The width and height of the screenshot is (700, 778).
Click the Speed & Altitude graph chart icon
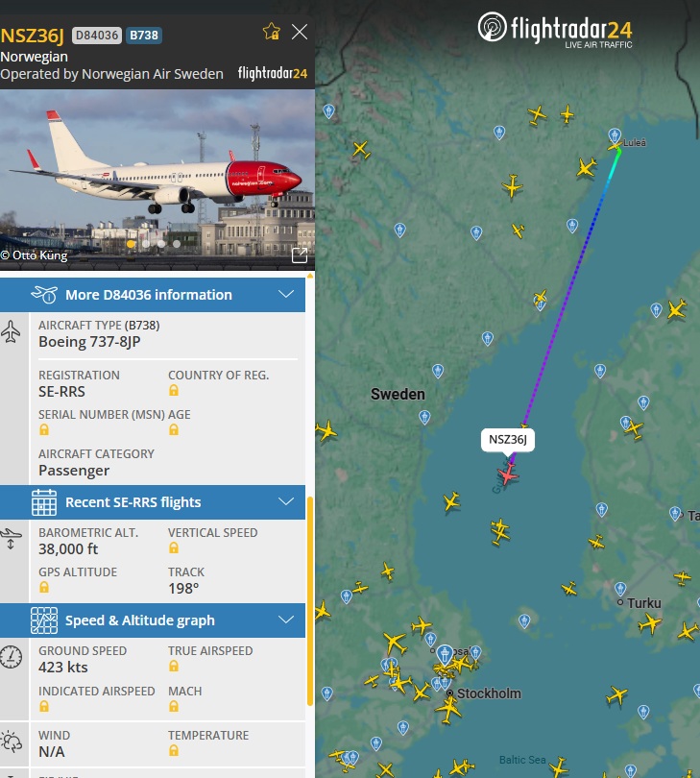tap(44, 620)
